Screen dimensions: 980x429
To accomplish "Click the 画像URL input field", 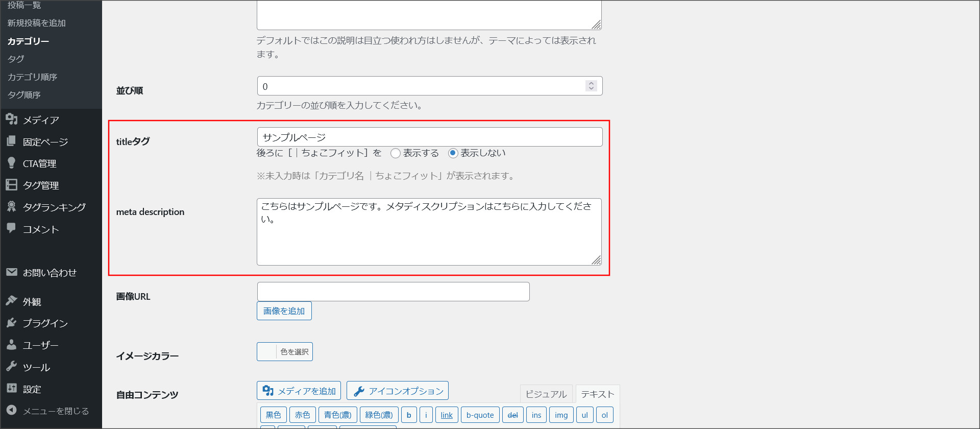I will (394, 292).
